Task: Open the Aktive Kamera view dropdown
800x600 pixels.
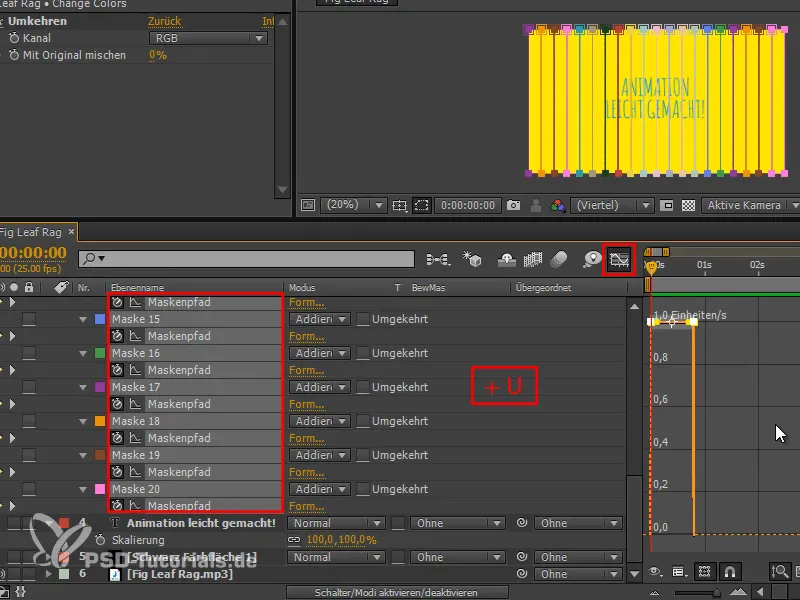Action: [x=751, y=205]
